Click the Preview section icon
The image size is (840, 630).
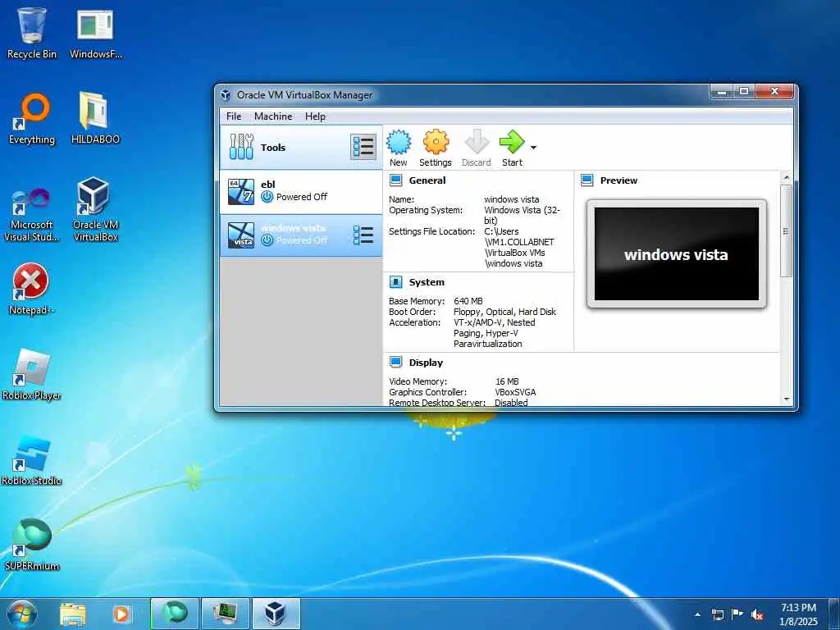[587, 180]
